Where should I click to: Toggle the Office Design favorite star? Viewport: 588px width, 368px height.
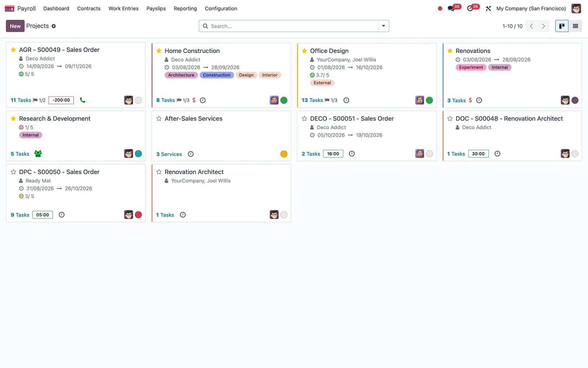(304, 51)
